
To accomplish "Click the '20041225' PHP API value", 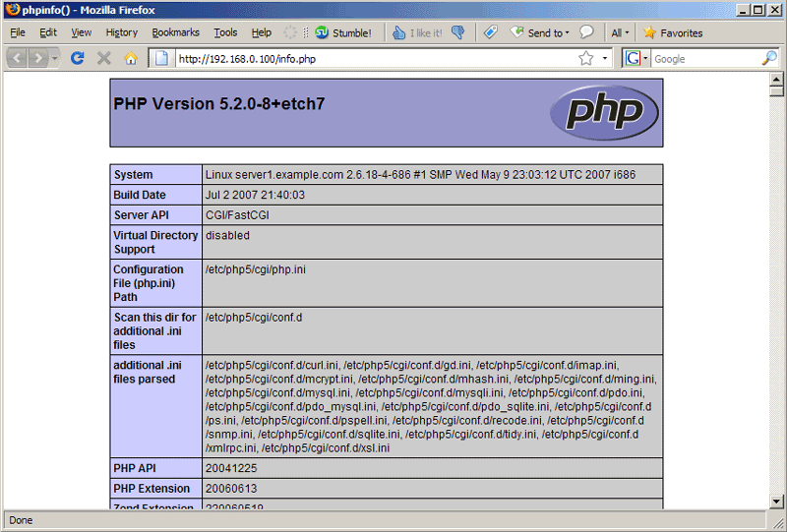I will (x=231, y=468).
